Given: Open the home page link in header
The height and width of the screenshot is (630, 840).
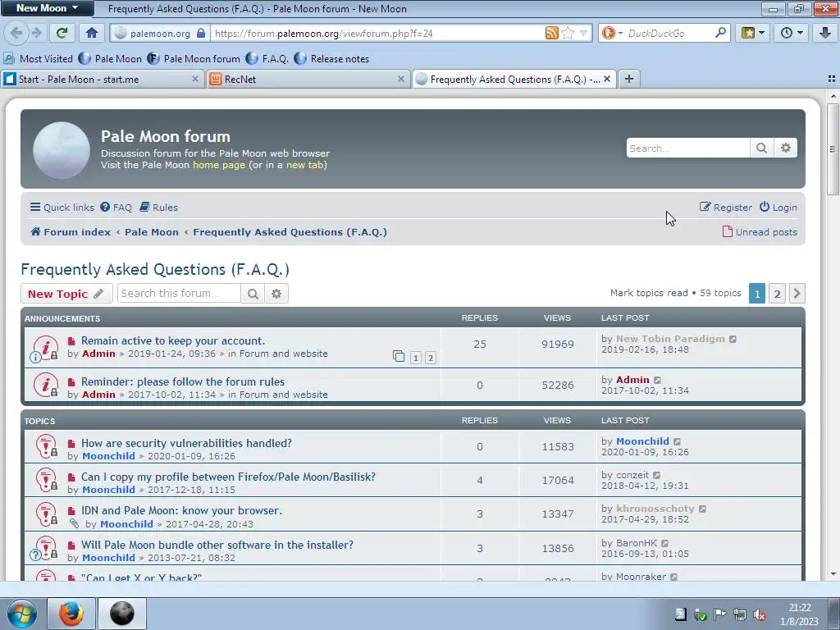Looking at the screenshot, I should 218,165.
